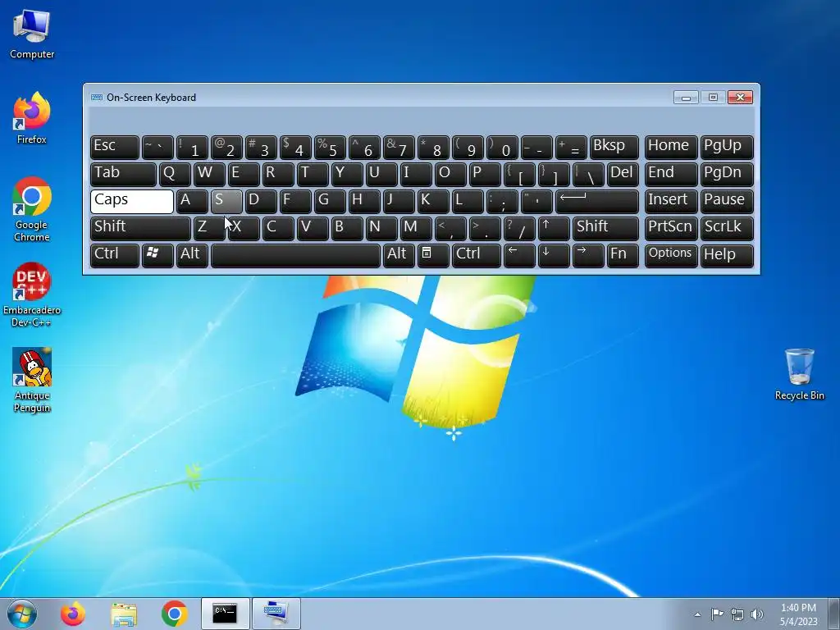The image size is (840, 630).
Task: Open the Computer desktop icon
Action: (x=32, y=34)
